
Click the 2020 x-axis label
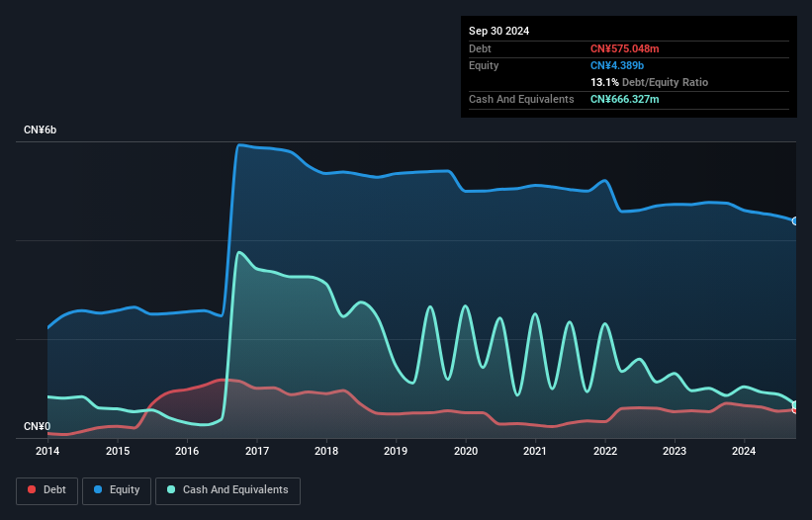point(466,451)
